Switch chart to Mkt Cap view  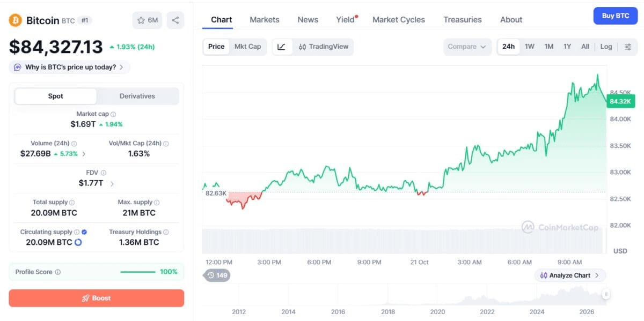click(x=248, y=47)
